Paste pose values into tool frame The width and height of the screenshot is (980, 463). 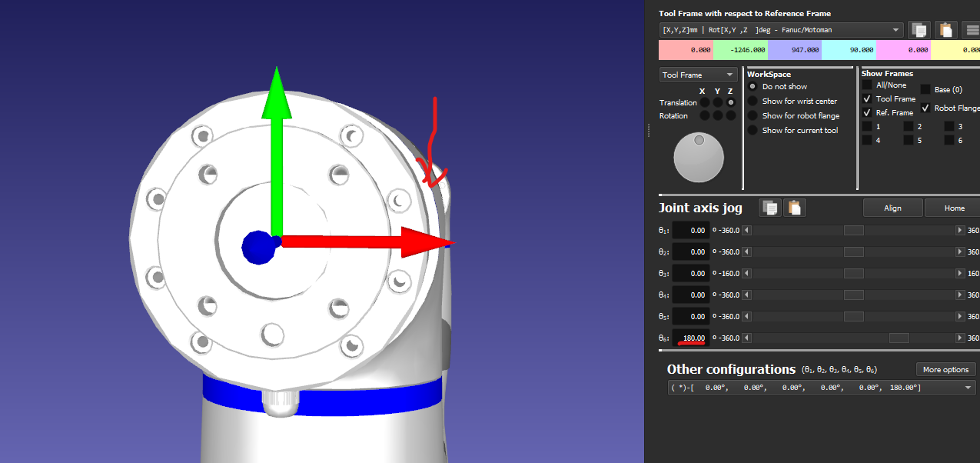click(946, 30)
